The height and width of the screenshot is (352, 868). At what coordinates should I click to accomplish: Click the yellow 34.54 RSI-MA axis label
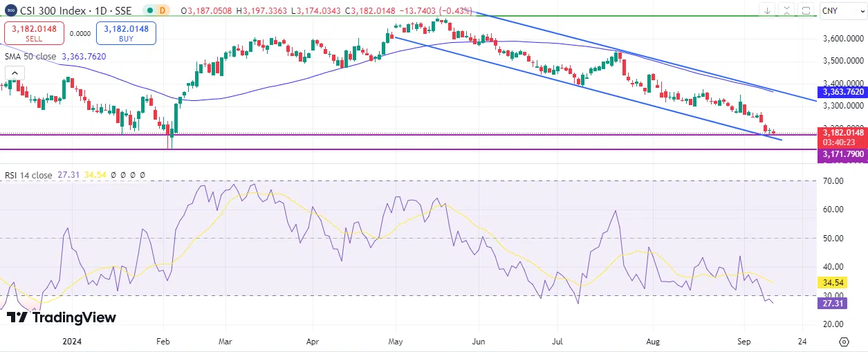[x=832, y=283]
